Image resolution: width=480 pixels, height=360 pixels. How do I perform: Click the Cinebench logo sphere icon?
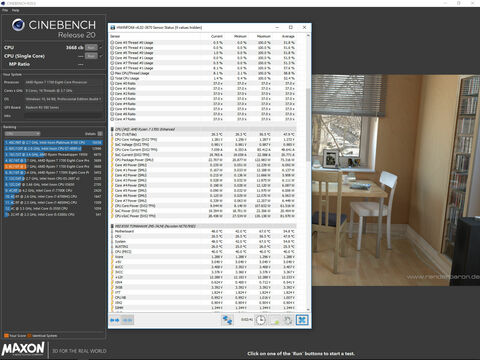click(x=18, y=25)
